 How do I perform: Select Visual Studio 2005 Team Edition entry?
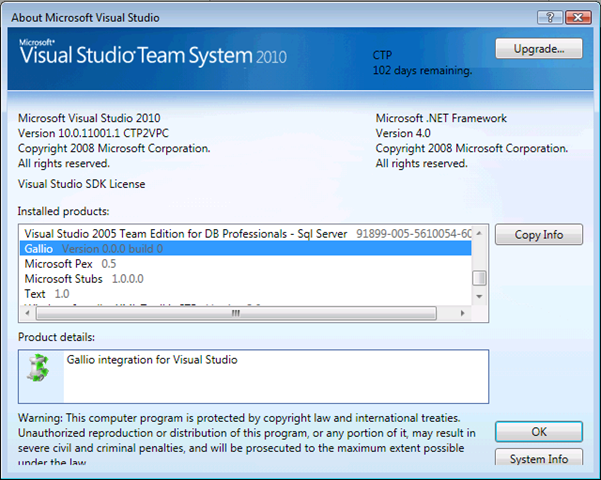click(245, 234)
